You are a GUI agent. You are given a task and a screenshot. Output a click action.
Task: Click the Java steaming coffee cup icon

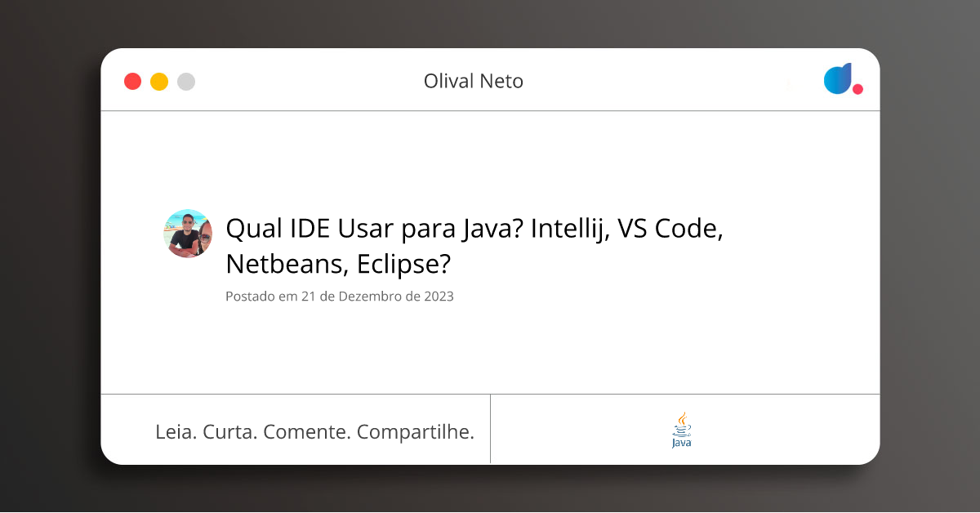pyautogui.click(x=682, y=423)
